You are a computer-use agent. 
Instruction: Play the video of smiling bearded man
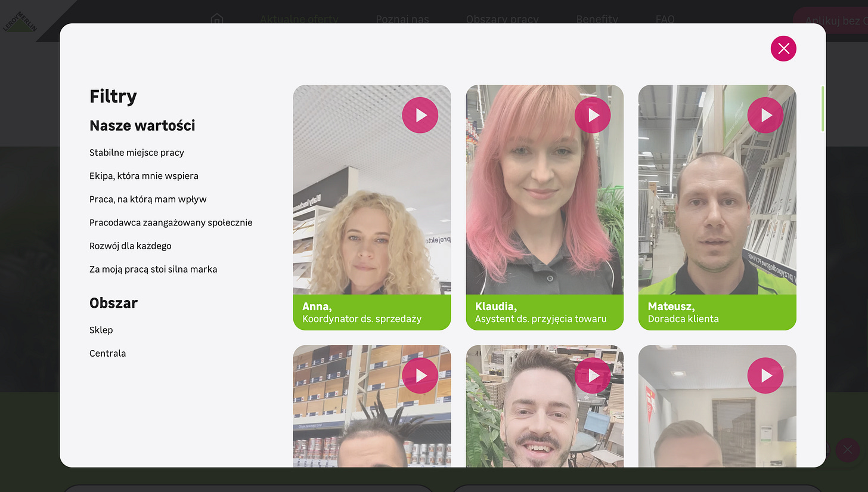[x=593, y=375]
